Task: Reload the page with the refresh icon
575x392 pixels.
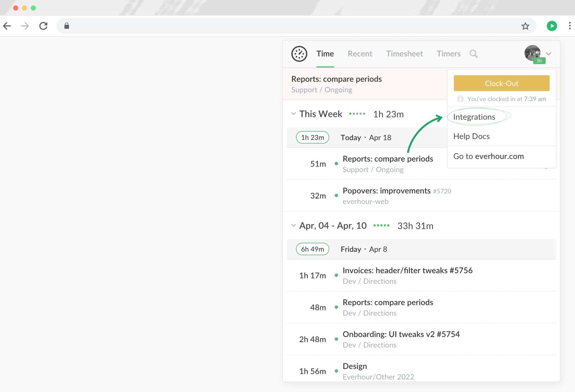Action: coord(43,26)
